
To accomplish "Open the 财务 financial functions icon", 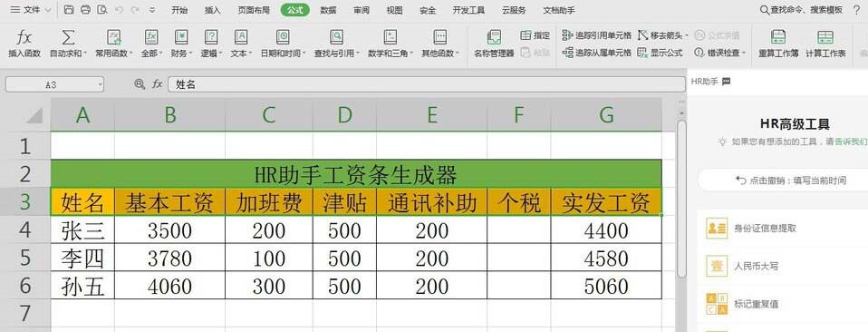I will [181, 38].
